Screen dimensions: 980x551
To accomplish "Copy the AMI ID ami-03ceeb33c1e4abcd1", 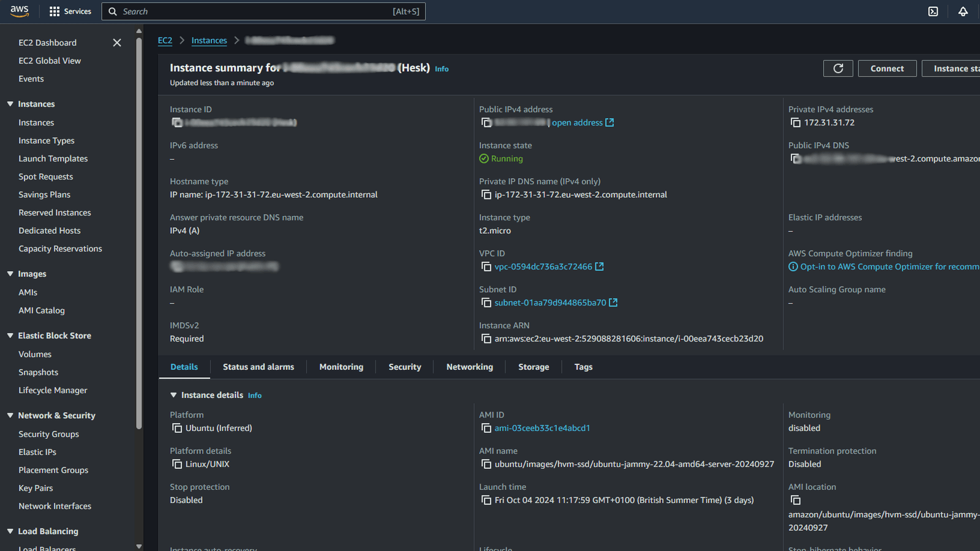I will click(x=486, y=428).
